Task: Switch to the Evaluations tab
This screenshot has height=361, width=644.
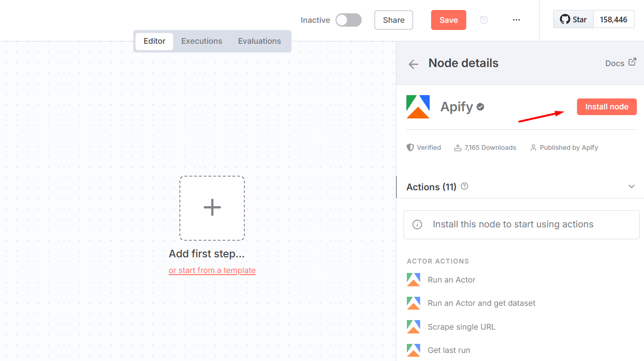Action: (260, 41)
